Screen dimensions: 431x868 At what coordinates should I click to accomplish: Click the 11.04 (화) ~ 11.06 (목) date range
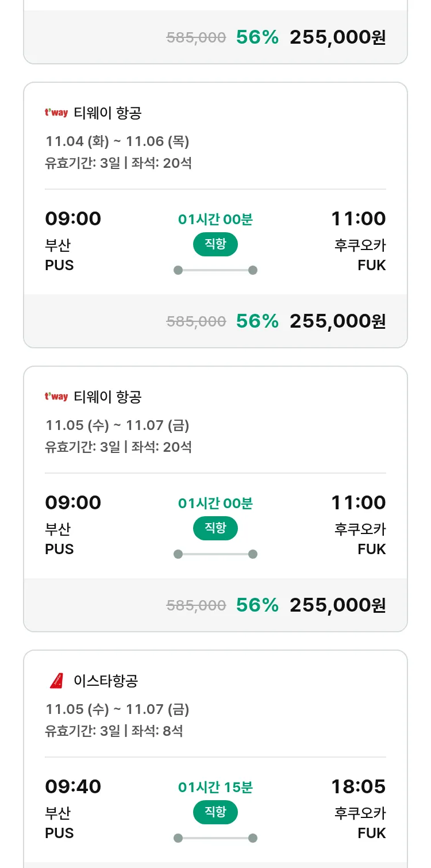pyautogui.click(x=117, y=141)
